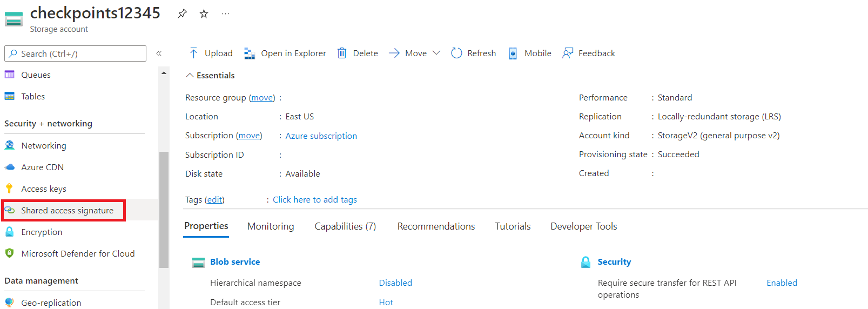This screenshot has width=868, height=309.
Task: Click the Mobile phone icon
Action: point(513,53)
